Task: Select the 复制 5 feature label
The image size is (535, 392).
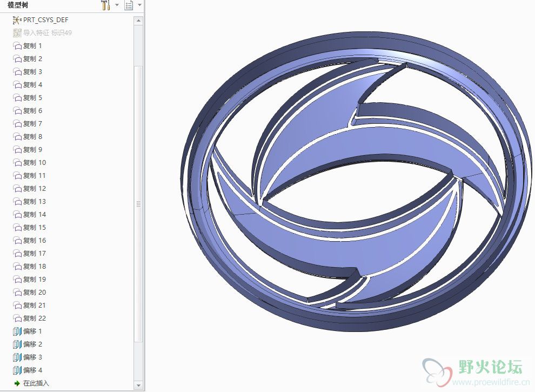Action: 33,98
